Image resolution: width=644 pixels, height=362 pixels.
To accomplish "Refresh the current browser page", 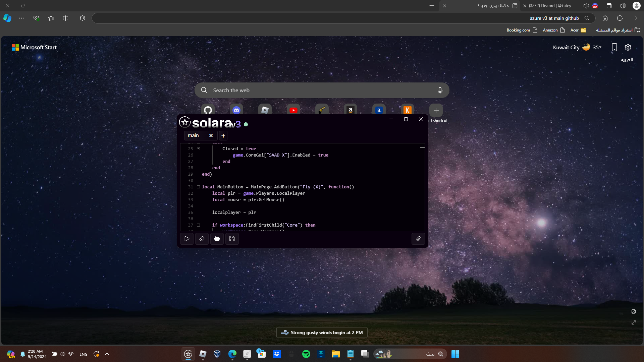I will click(620, 18).
